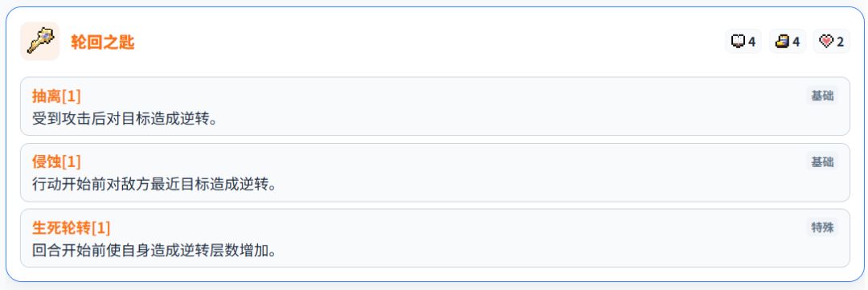The image size is (868, 290).
Task: Select the 抽离[1] skill name
Action: pos(56,96)
